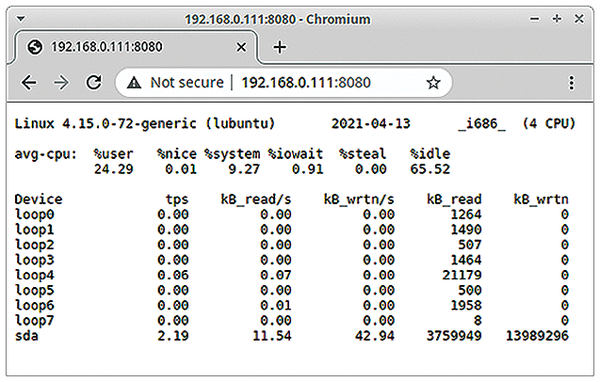Click the loop2 kB_read value 507

tap(470, 245)
